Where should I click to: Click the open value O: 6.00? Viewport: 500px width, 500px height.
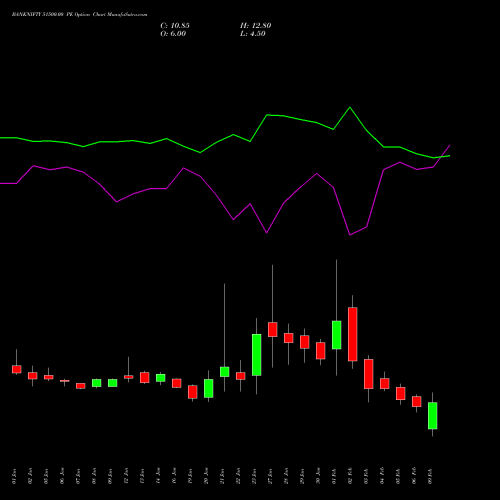[x=173, y=34]
